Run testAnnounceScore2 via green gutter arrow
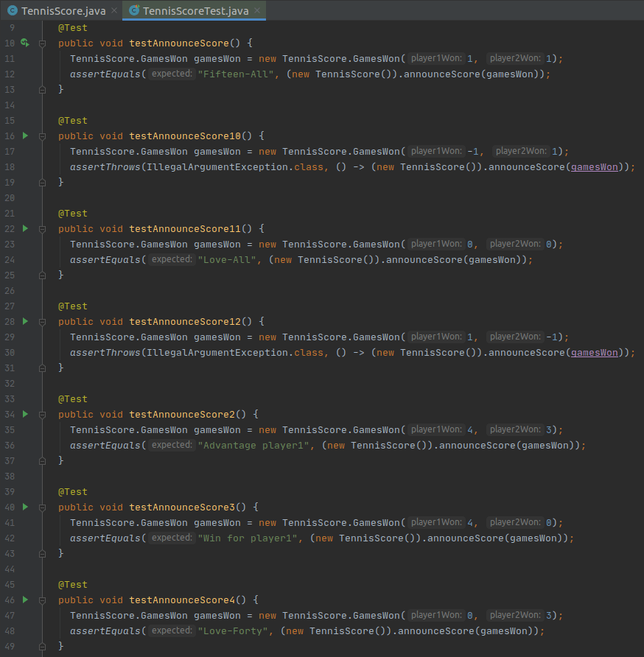644x657 pixels. pos(25,414)
